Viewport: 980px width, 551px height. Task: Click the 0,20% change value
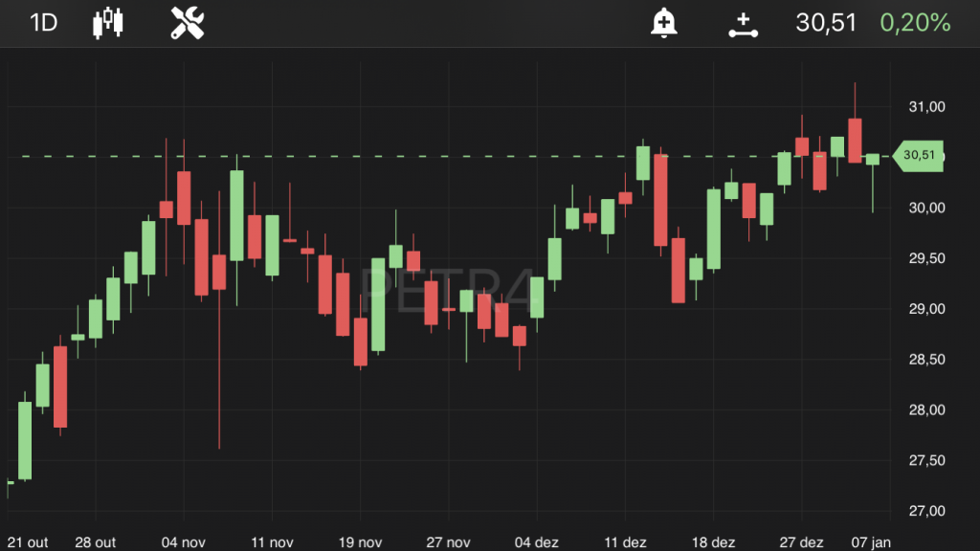[x=915, y=23]
